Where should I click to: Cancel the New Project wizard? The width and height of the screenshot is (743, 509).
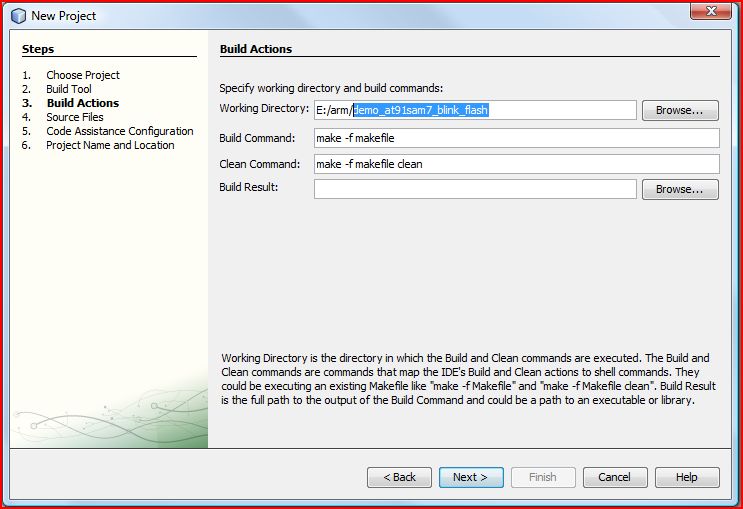click(615, 477)
